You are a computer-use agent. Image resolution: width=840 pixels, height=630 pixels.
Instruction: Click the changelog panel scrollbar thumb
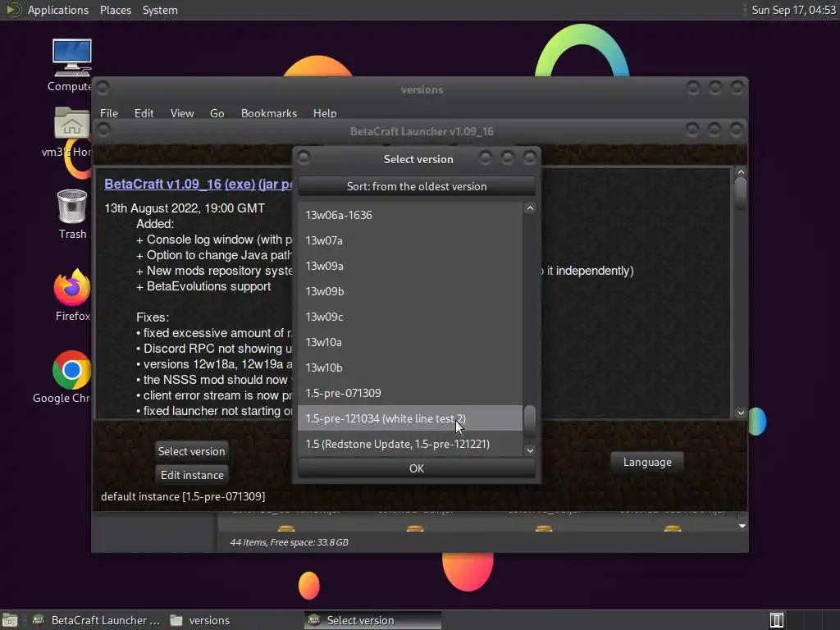[741, 194]
